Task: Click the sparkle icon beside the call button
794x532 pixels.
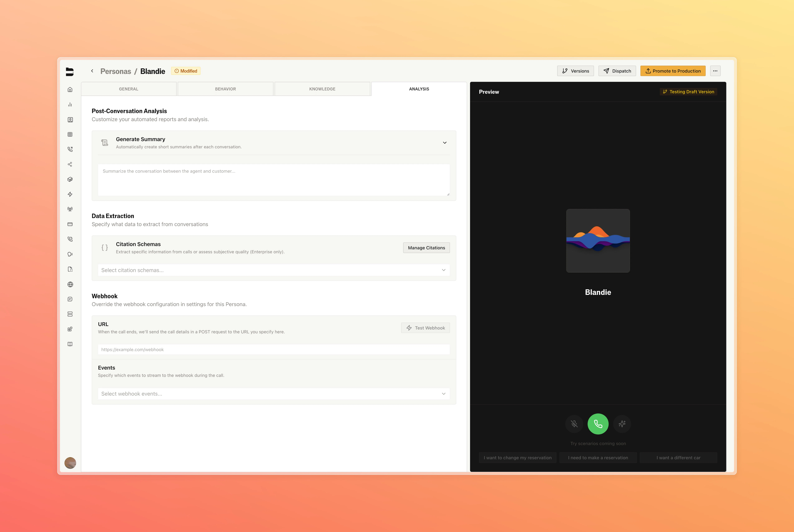Action: (622, 424)
